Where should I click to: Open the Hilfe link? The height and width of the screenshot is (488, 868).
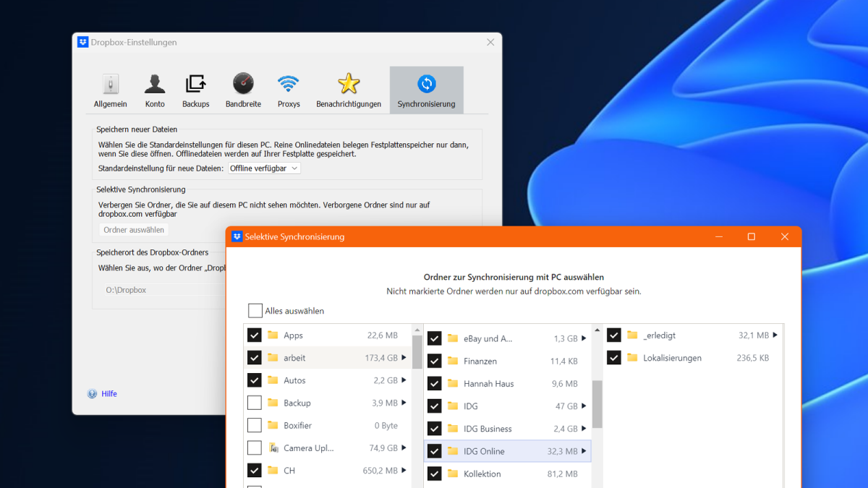(109, 394)
